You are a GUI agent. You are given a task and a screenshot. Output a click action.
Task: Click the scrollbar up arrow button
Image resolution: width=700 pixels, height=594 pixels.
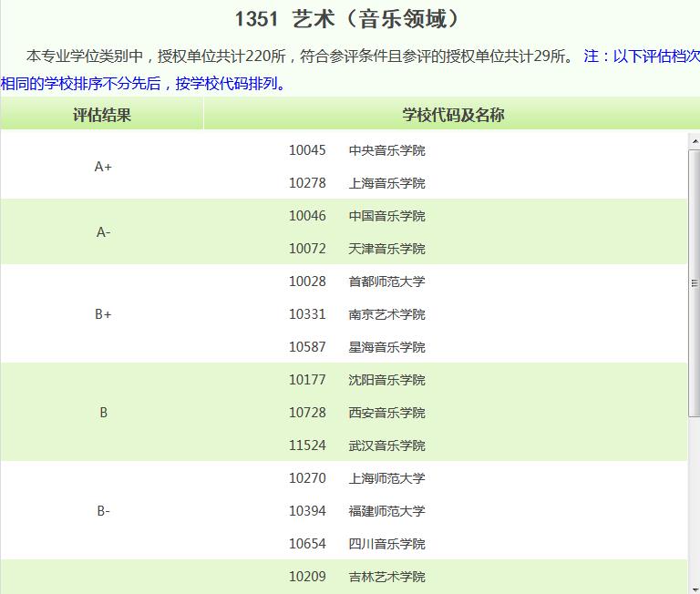(x=694, y=140)
